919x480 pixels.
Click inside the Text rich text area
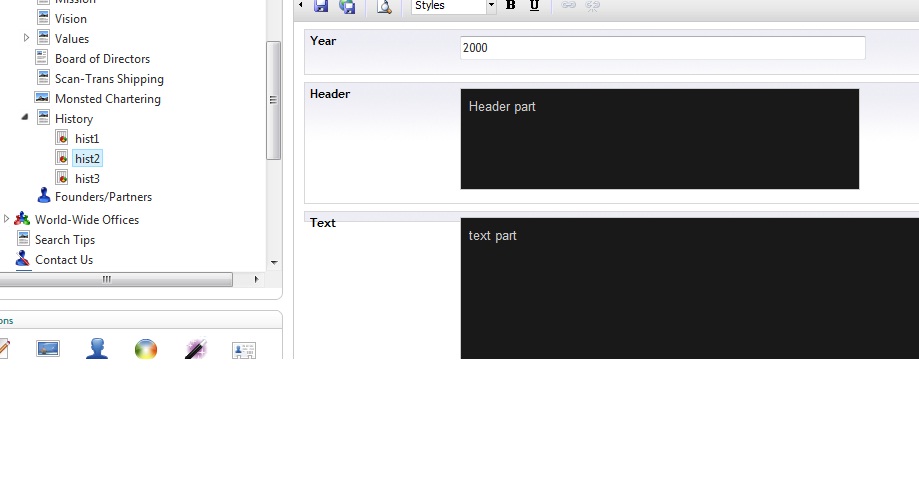(x=690, y=288)
